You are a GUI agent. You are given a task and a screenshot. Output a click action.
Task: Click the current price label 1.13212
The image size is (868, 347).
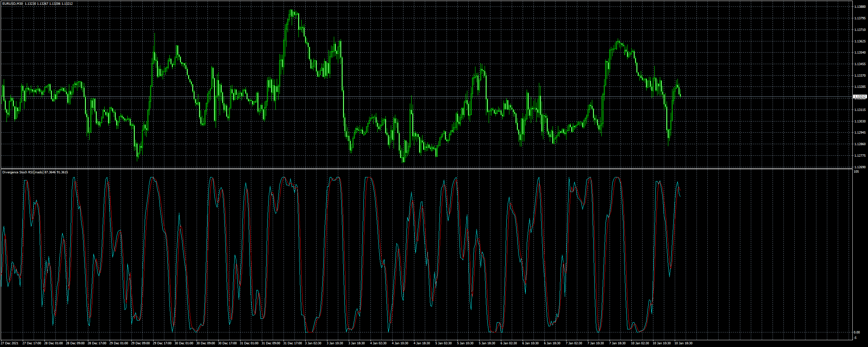pyautogui.click(x=860, y=97)
